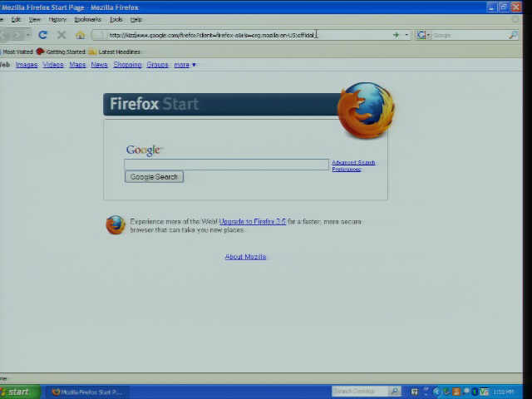
Task: Focus the Google search text field
Action: pos(226,165)
